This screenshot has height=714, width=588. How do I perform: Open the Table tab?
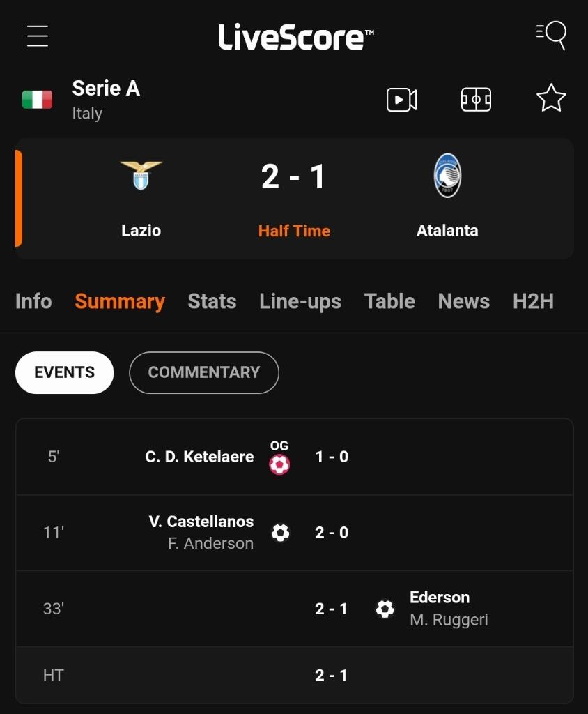click(389, 301)
